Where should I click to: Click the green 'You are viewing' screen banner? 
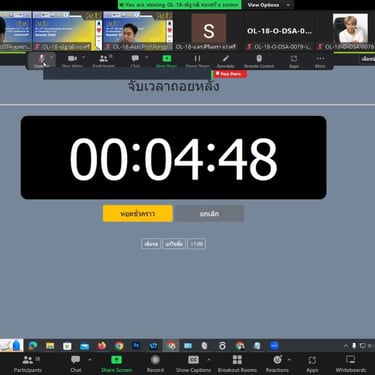pos(180,5)
